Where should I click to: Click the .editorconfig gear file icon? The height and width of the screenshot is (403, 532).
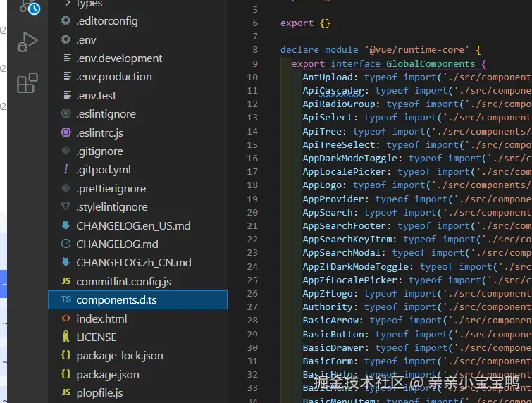point(66,20)
